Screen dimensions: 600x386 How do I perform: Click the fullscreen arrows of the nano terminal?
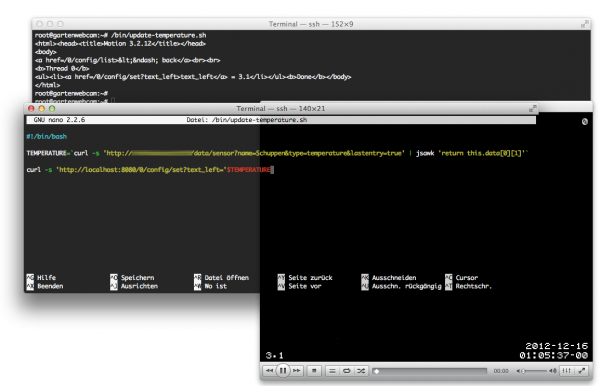click(x=532, y=109)
